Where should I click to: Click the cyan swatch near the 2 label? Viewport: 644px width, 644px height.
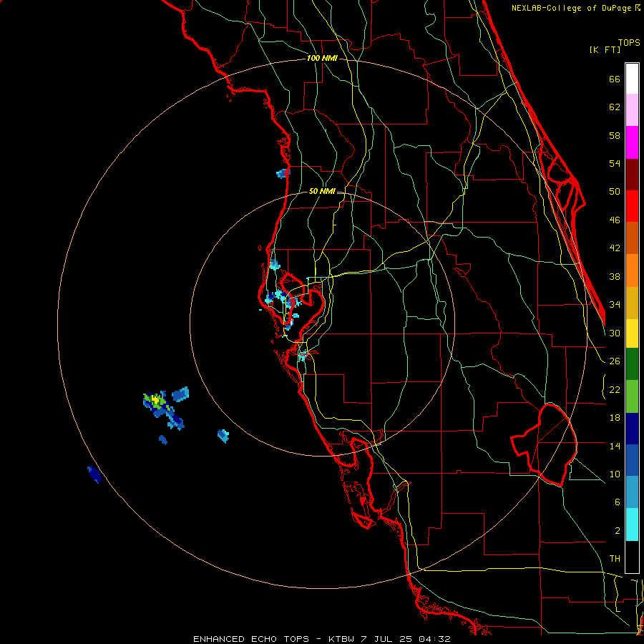[632, 525]
